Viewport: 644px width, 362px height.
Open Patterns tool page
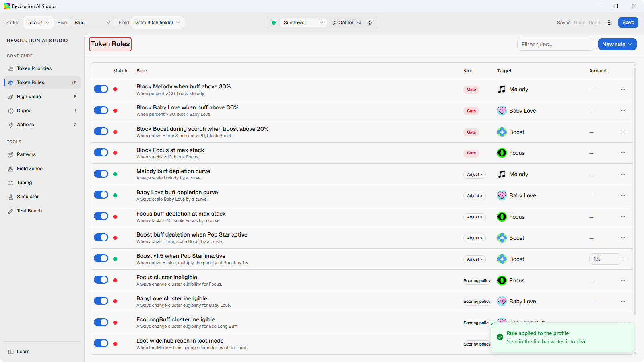pos(42,154)
